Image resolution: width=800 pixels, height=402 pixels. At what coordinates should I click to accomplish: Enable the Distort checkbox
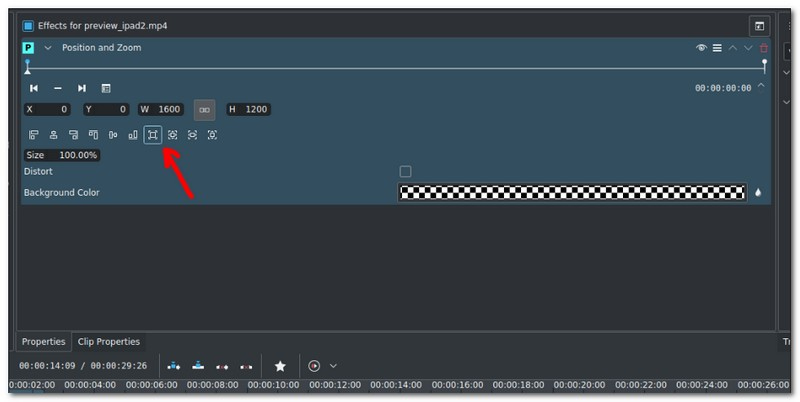click(405, 171)
